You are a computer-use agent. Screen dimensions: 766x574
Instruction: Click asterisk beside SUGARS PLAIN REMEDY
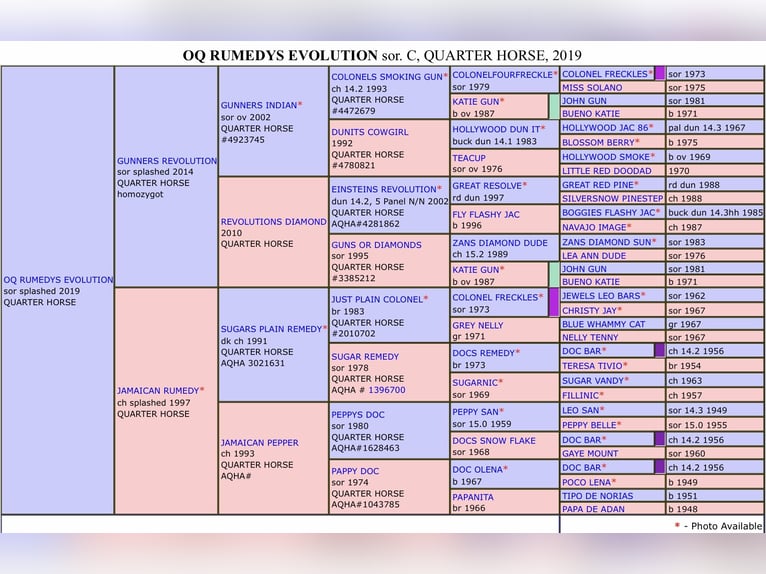coord(325,328)
